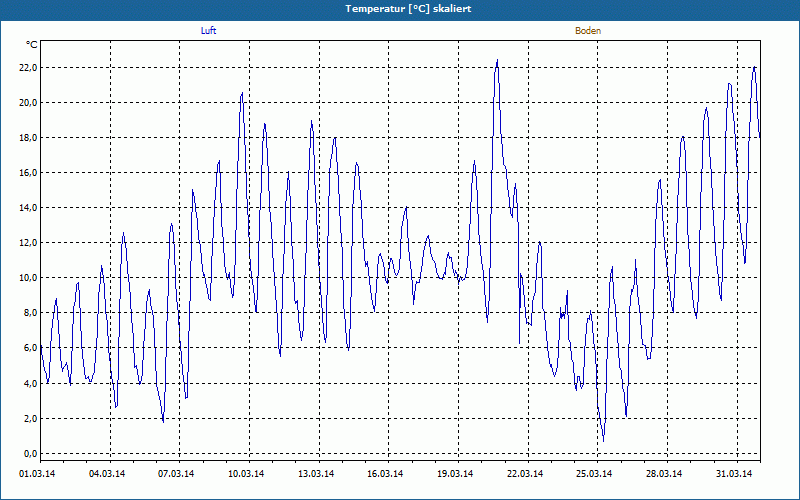Viewport: 800px width, 500px height.
Task: Select the 18,0 y-axis value
Action: [x=28, y=138]
